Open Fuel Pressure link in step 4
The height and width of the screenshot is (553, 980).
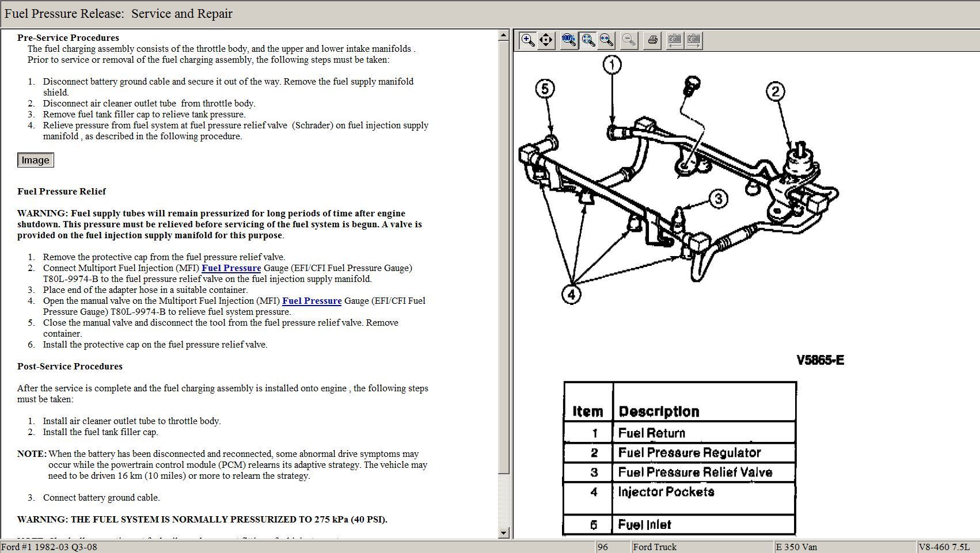pos(312,301)
